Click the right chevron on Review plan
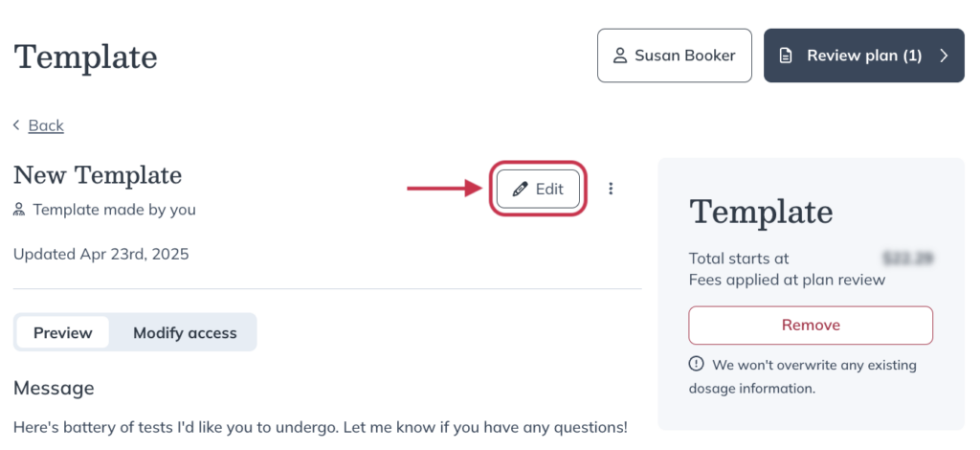The height and width of the screenshot is (450, 980). point(944,56)
